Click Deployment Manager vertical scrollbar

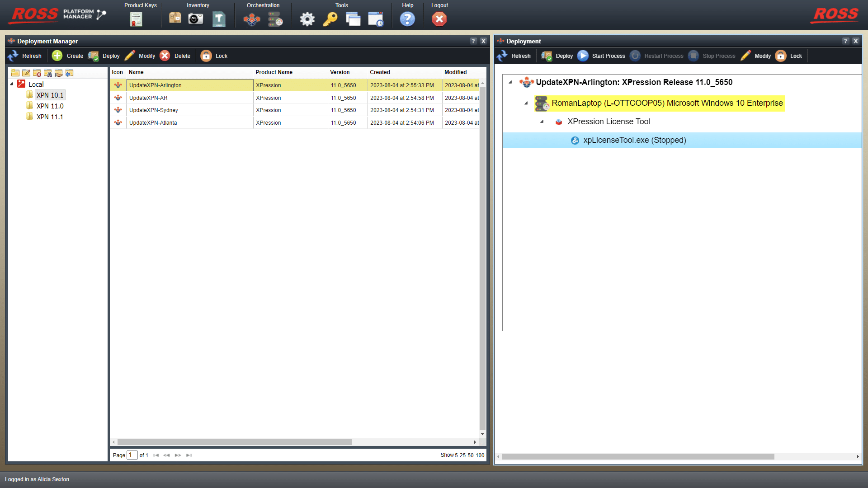pos(482,258)
